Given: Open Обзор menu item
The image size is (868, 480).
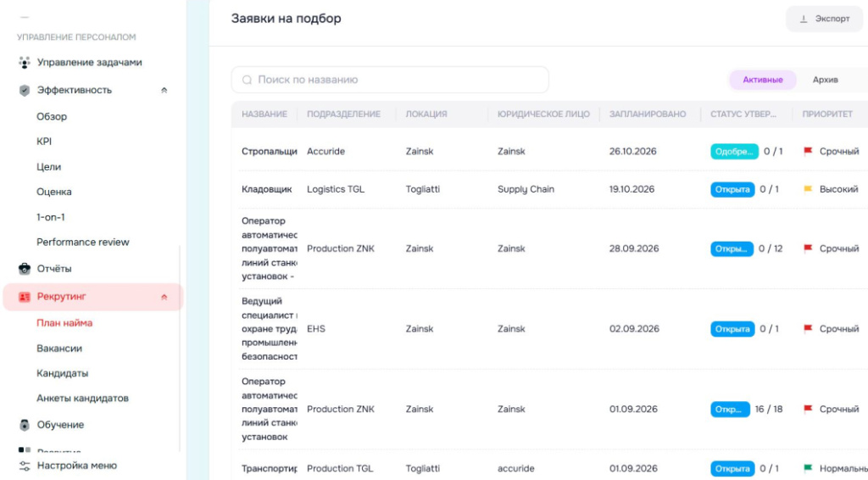Looking at the screenshot, I should click(52, 117).
